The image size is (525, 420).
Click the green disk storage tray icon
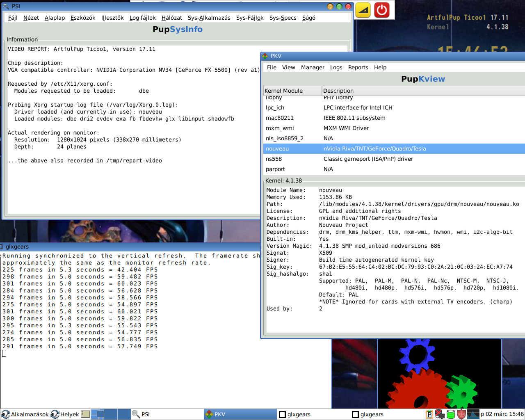pos(451,414)
